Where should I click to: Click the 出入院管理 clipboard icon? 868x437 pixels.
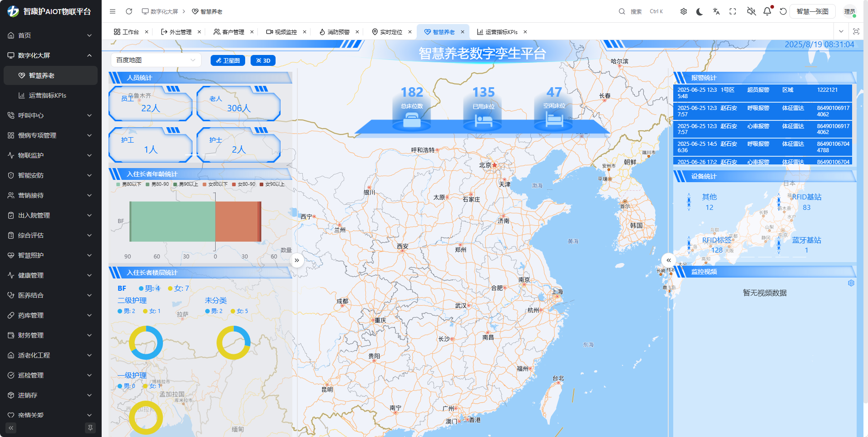tap(11, 215)
